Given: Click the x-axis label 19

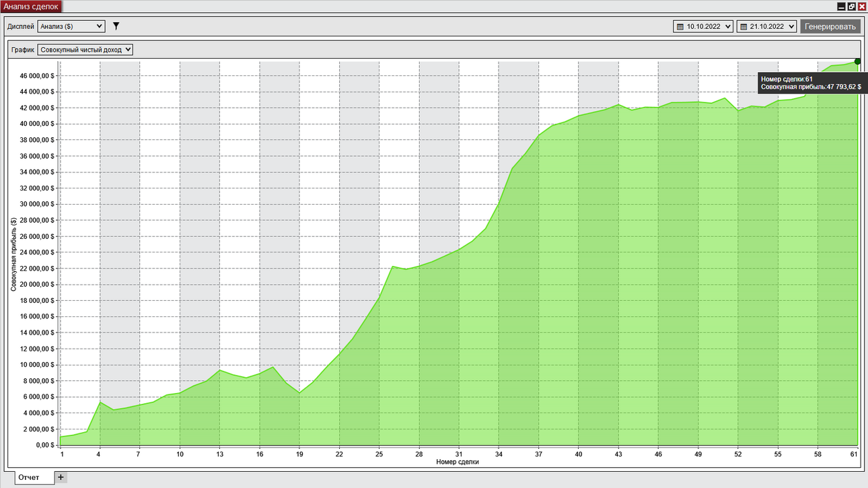Looking at the screenshot, I should tap(299, 454).
